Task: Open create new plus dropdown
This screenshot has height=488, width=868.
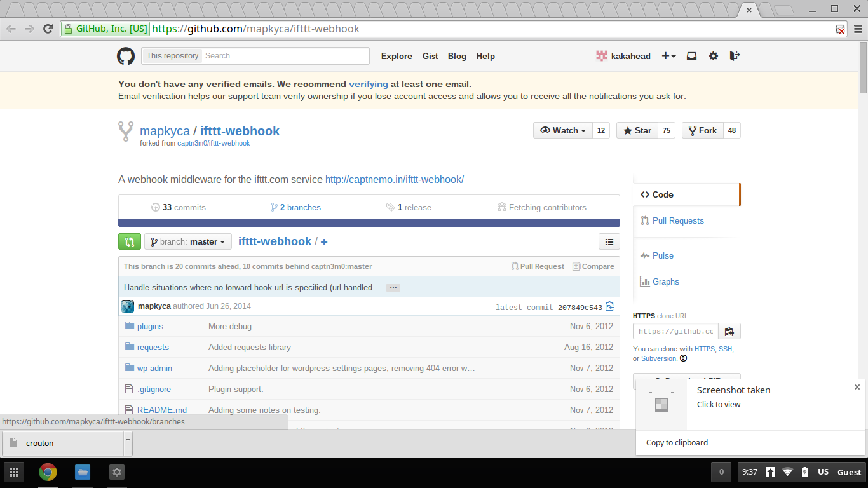Action: (x=668, y=56)
